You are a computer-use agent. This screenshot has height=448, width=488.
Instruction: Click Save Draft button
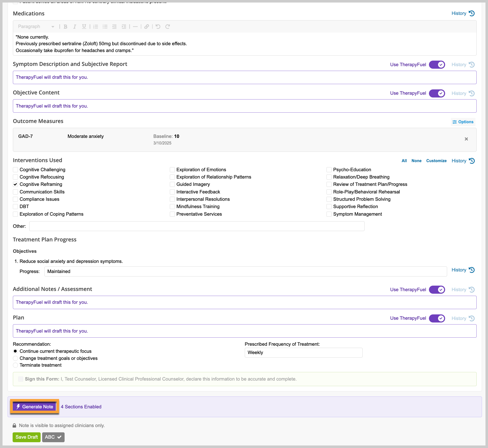[x=26, y=437]
